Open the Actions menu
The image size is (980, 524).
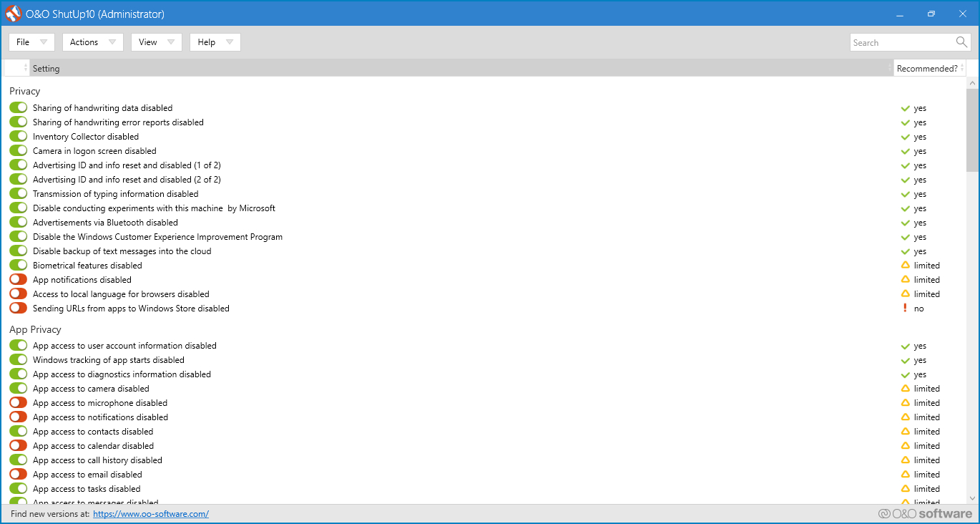93,42
